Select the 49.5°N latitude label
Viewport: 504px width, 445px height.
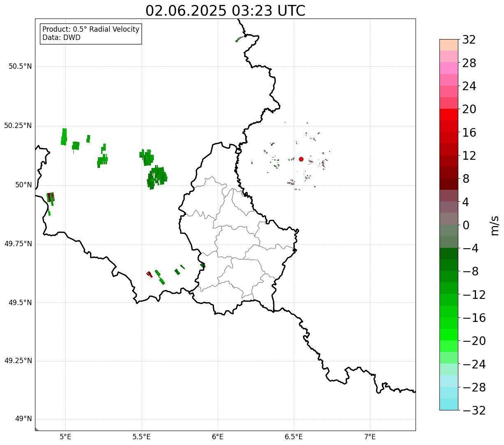tap(20, 303)
